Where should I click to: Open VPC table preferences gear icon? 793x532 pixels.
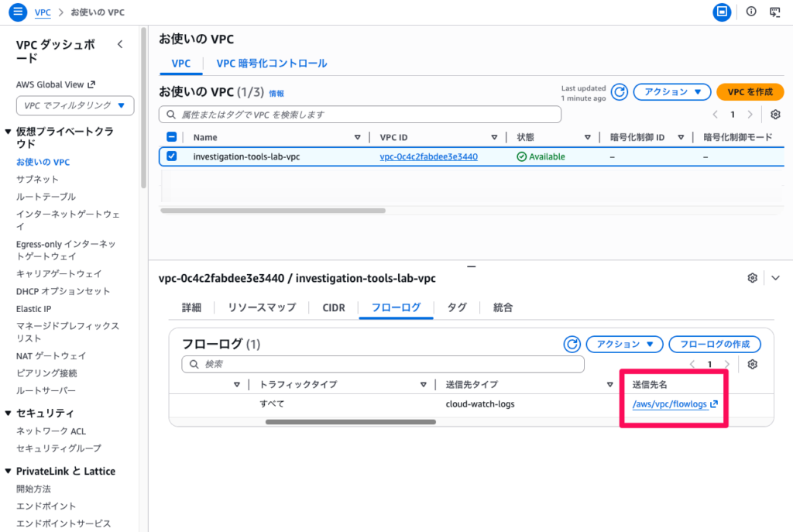pos(775,115)
